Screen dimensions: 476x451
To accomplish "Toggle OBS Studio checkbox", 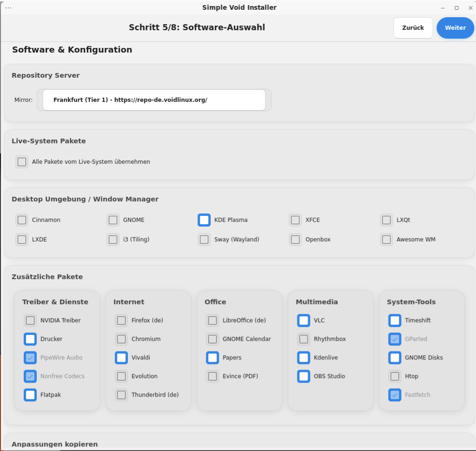I will pos(304,377).
